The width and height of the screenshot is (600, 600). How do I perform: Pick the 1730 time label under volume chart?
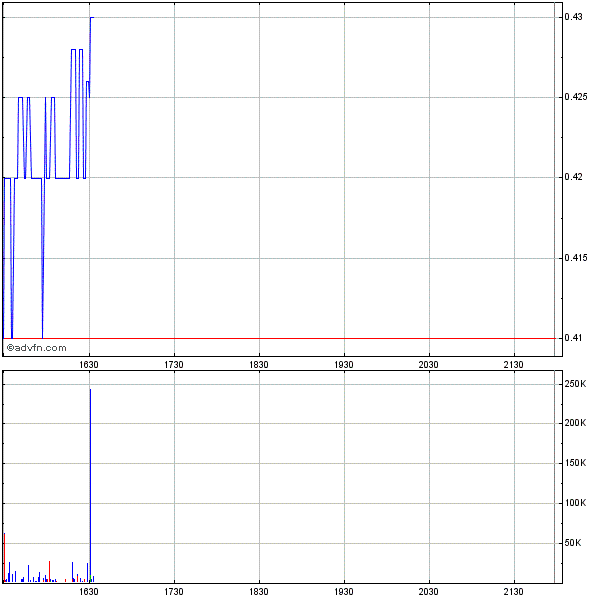[174, 592]
